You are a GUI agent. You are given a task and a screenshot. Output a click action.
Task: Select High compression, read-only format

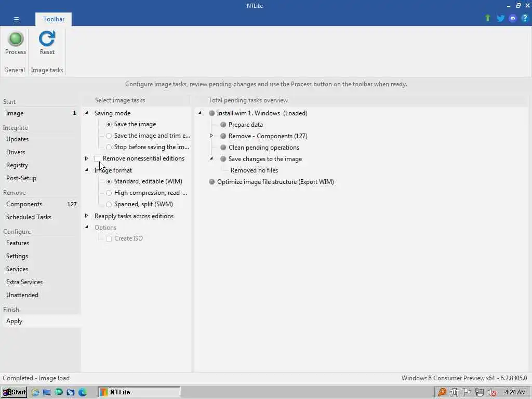coord(109,193)
